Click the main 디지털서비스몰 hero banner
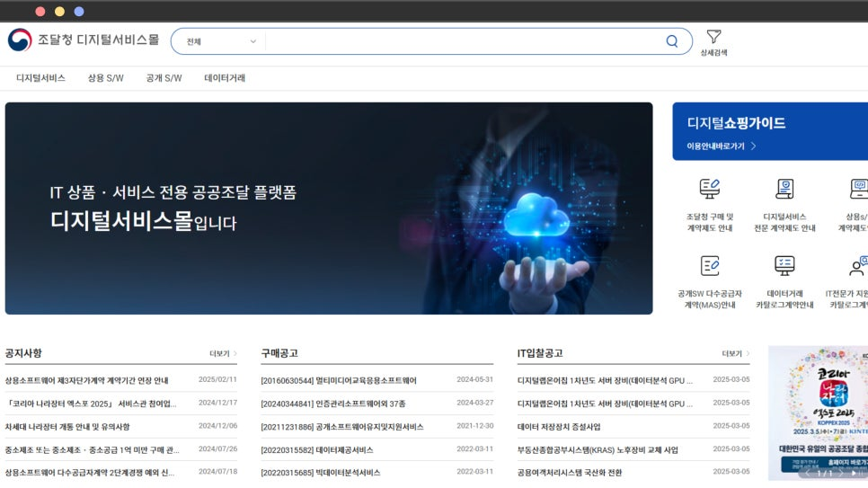The width and height of the screenshot is (868, 488). 329,209
